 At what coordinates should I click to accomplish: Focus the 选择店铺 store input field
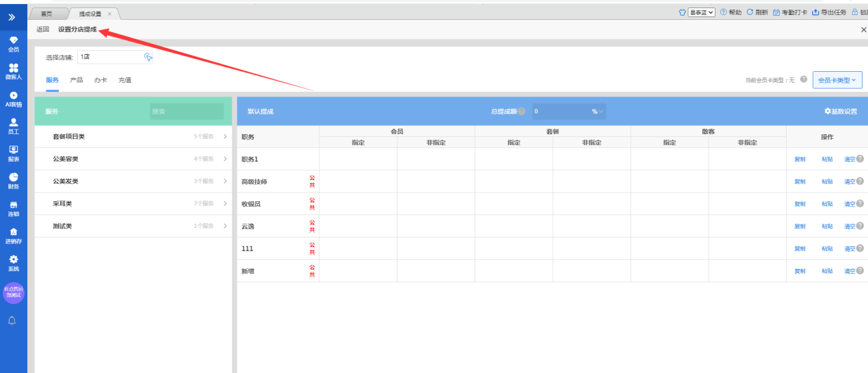pos(115,57)
